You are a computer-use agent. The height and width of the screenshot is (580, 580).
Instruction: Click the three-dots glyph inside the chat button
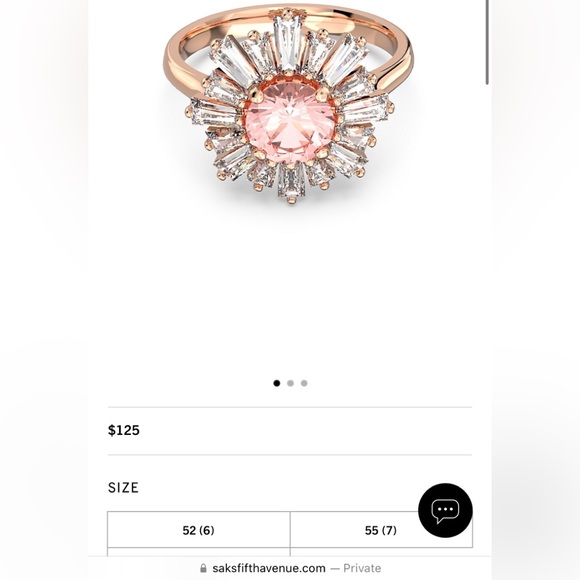[445, 509]
